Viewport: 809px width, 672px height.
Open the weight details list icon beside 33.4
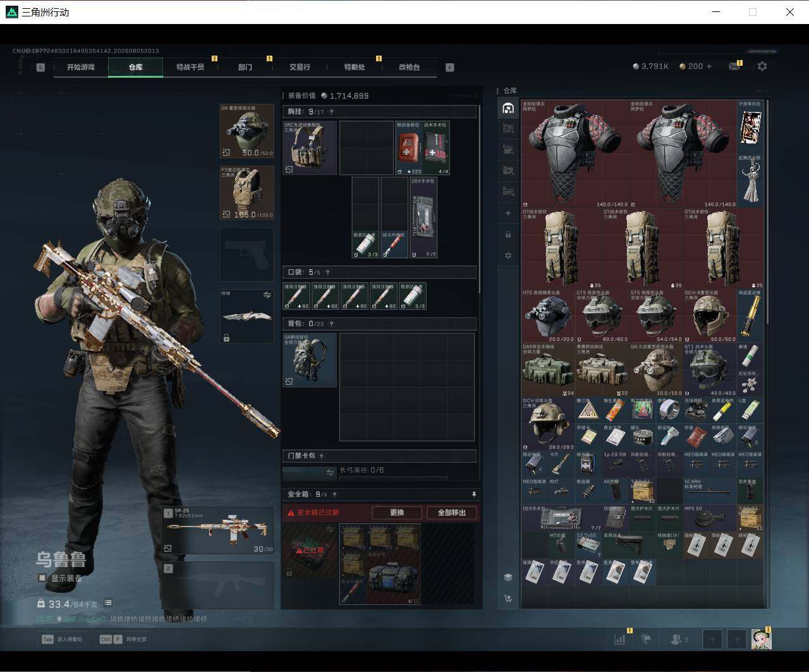click(x=108, y=603)
